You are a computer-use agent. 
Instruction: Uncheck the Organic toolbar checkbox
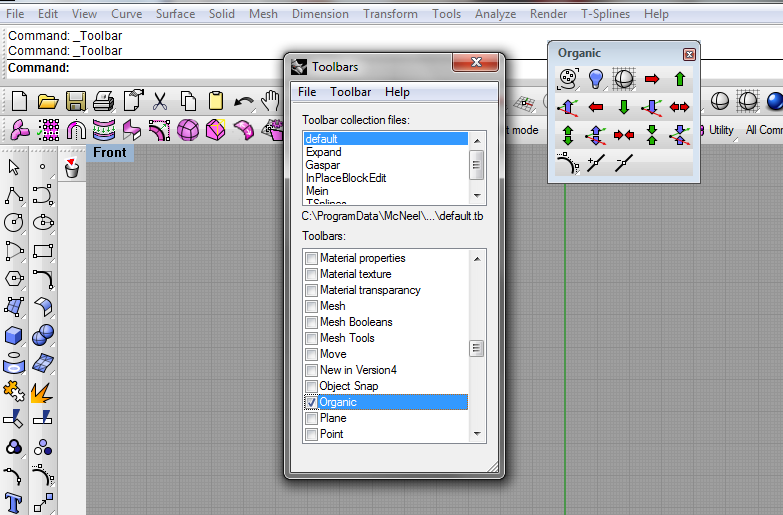pos(312,402)
